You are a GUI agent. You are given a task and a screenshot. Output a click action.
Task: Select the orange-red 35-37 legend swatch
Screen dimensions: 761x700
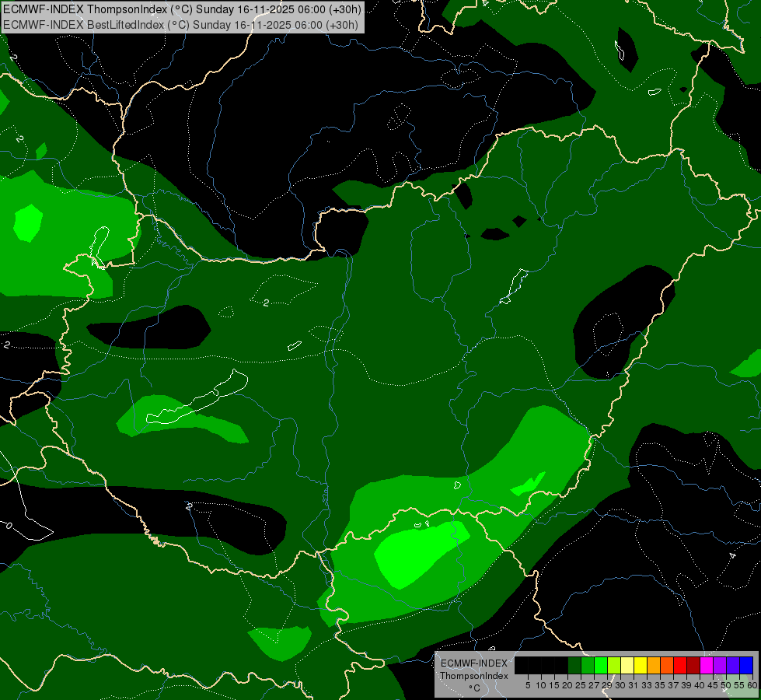(667, 665)
